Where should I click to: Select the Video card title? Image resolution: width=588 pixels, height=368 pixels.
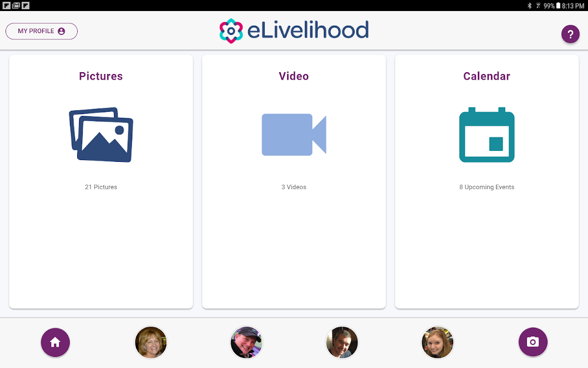click(294, 76)
